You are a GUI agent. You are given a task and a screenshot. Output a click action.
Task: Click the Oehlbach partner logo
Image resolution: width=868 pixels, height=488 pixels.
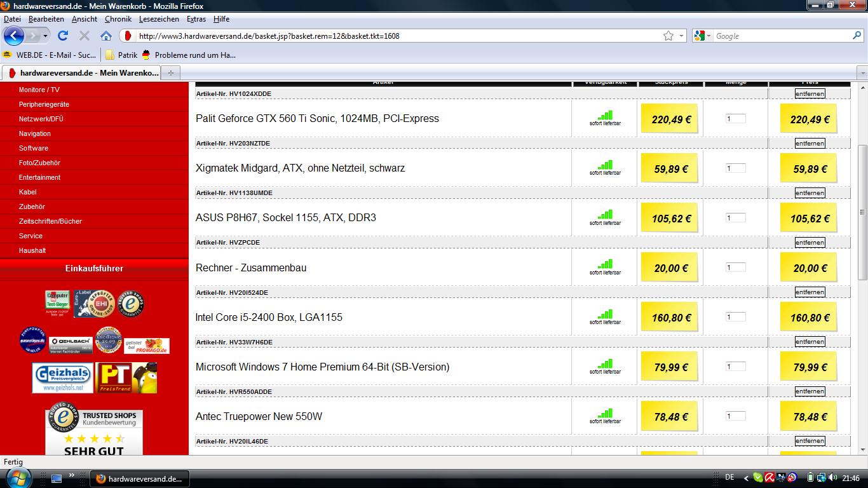pos(71,344)
